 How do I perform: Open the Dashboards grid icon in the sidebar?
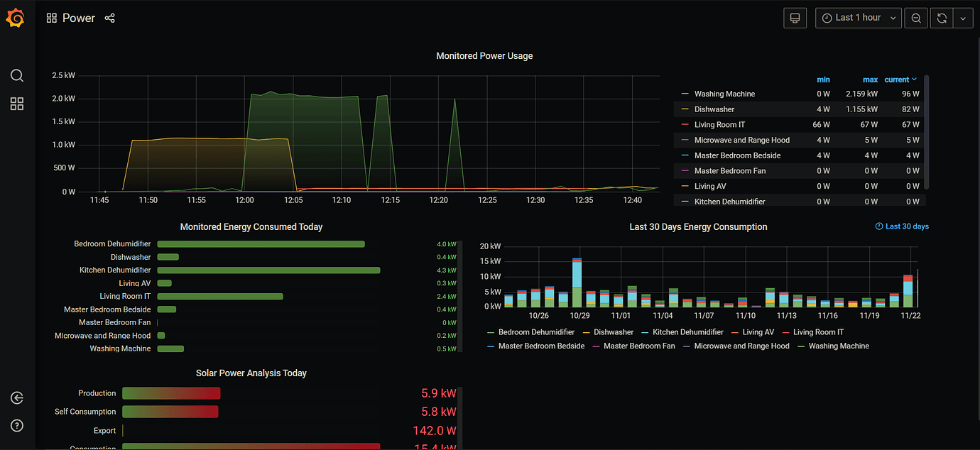16,104
